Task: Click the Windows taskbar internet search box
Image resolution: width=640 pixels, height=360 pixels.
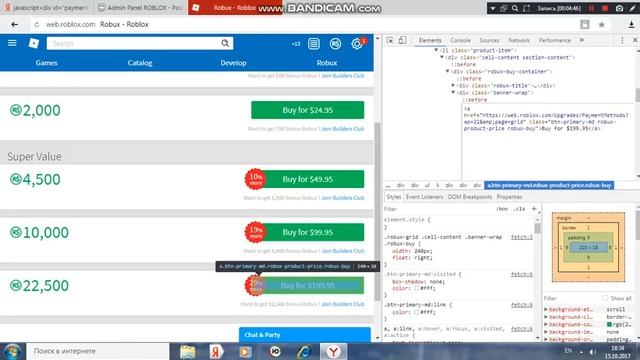Action: pyautogui.click(x=98, y=351)
